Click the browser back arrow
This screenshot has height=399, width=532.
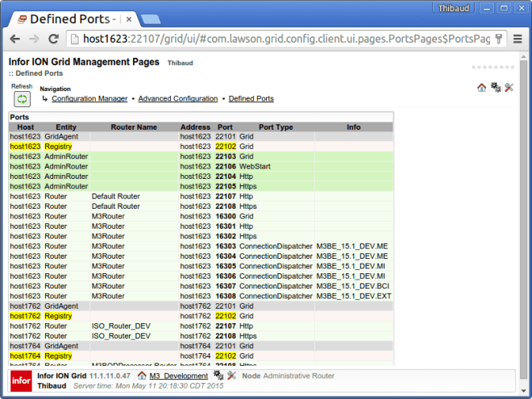(15, 39)
